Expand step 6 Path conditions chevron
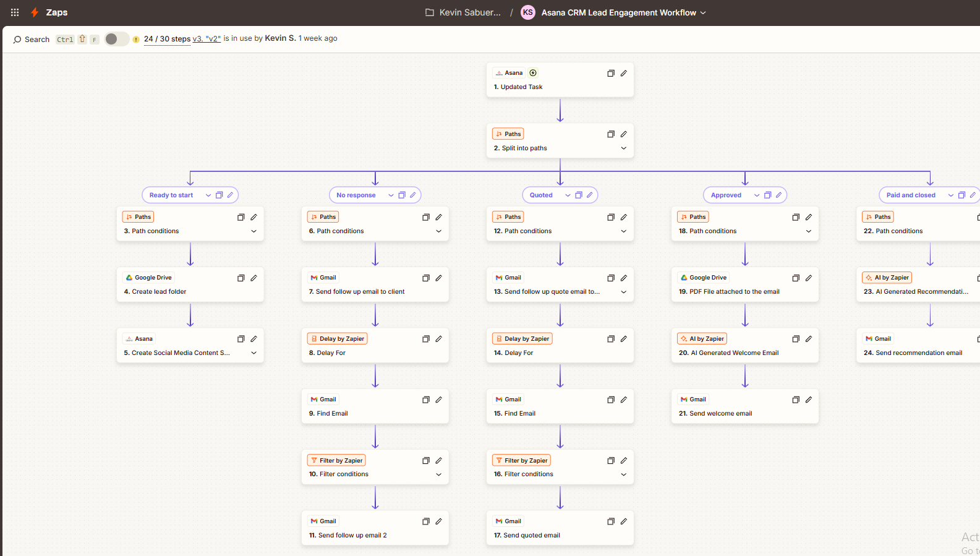The image size is (980, 556). pos(439,231)
